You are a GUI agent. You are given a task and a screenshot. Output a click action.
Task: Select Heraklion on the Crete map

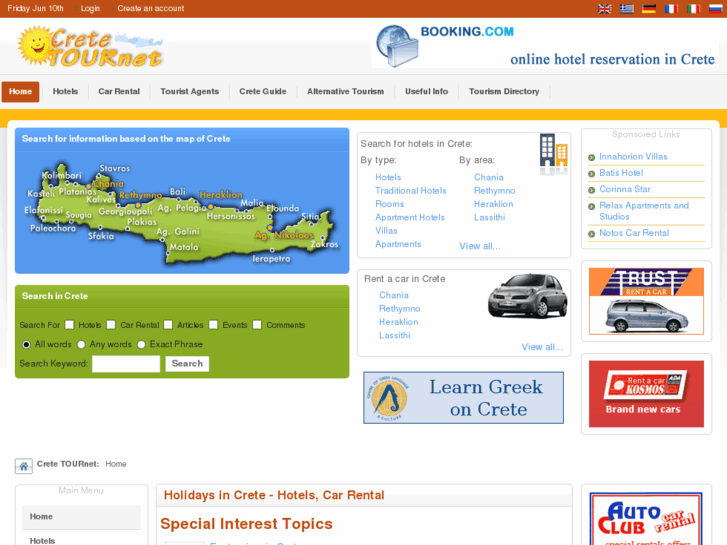[221, 195]
